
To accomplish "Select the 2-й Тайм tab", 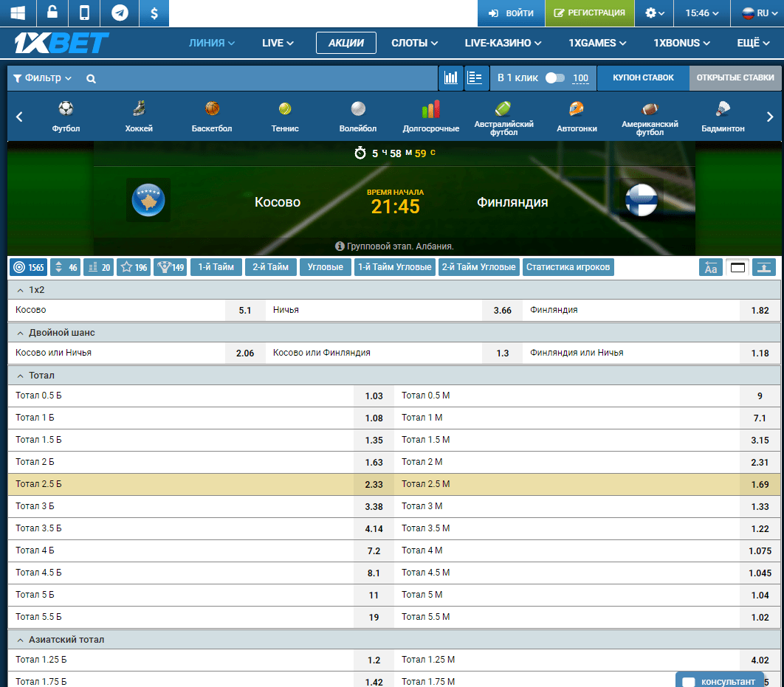I will (x=270, y=267).
